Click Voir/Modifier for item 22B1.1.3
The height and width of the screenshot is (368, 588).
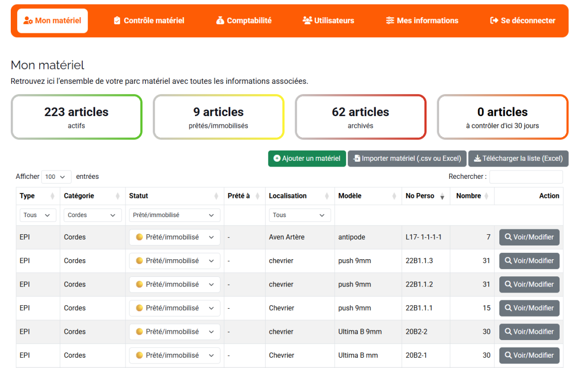529,261
